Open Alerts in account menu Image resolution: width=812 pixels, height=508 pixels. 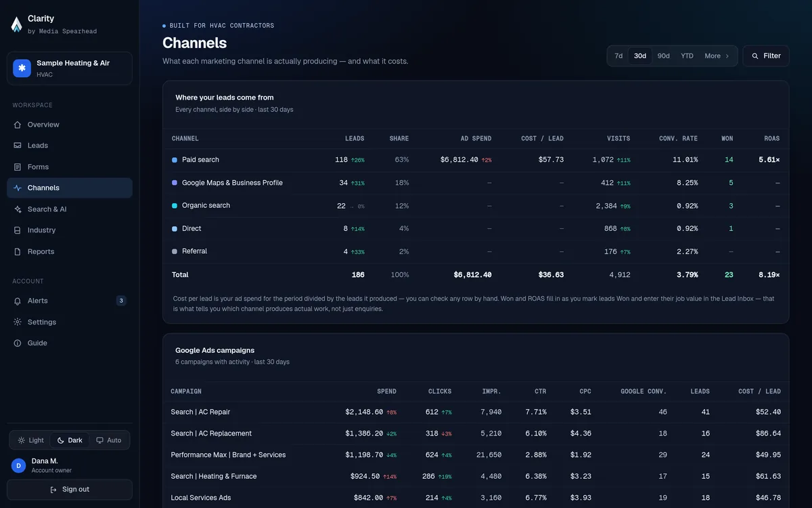pyautogui.click(x=70, y=301)
